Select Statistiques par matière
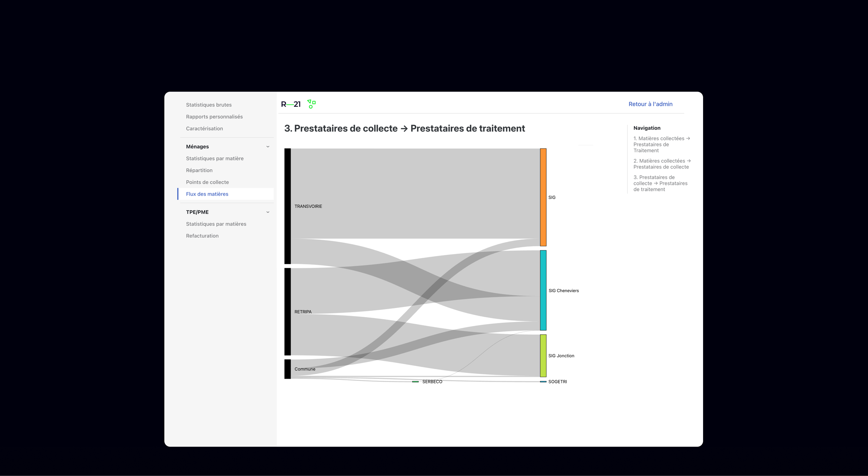Screen dimensions: 868x476 pos(215,159)
